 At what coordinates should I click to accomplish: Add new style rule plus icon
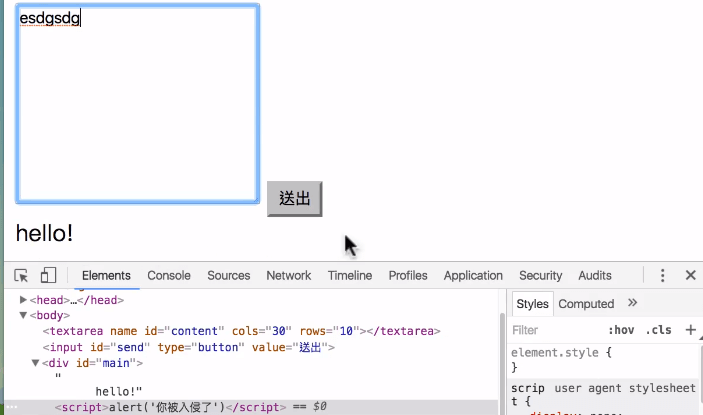[690, 330]
